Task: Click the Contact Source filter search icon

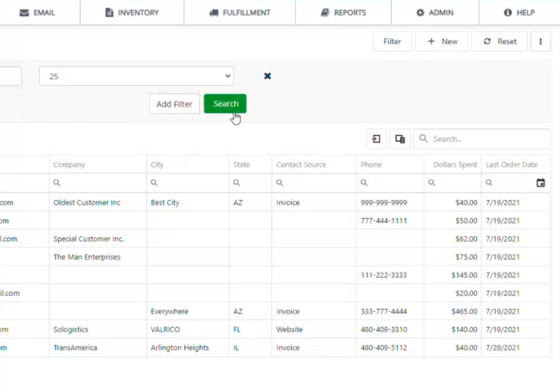Action: coord(280,183)
